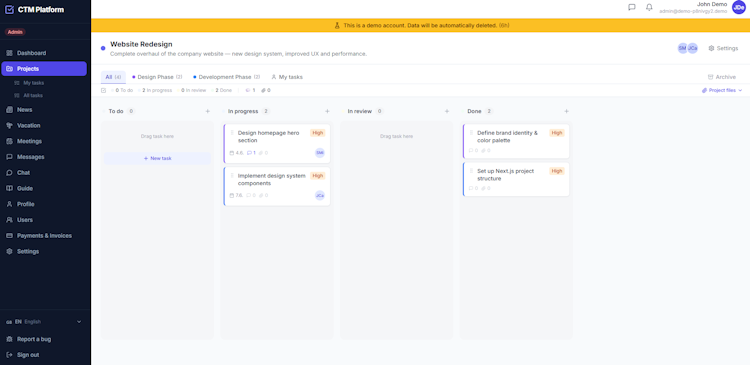
Task: Click drag handle on Set up Next.js card
Action: (471, 171)
